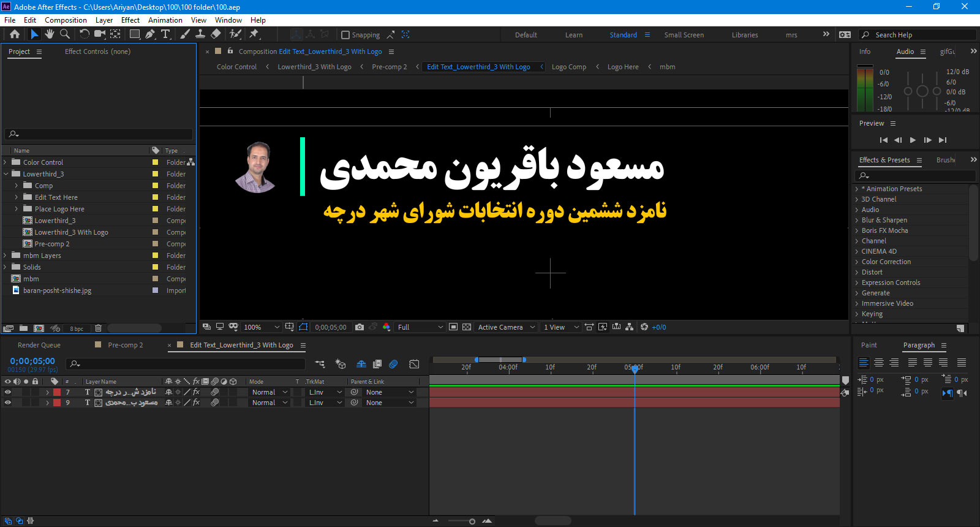This screenshot has height=527, width=980.
Task: Enable Motion Blur switch in timeline header
Action: tap(393, 364)
